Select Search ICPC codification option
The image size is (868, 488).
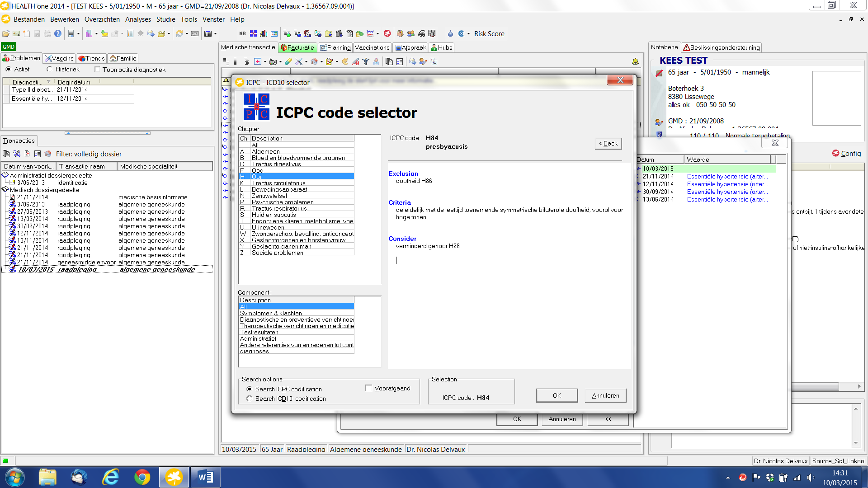point(249,389)
